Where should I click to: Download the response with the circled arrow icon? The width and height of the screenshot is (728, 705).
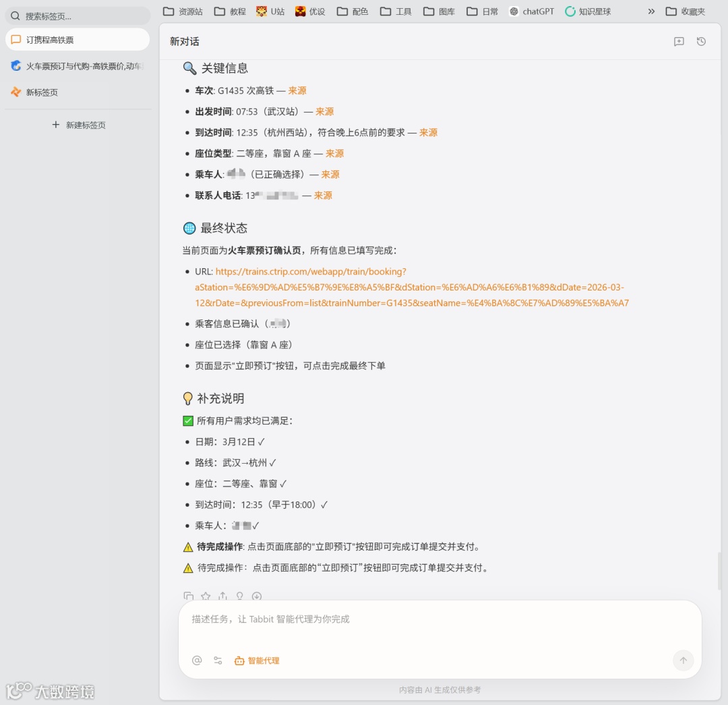coord(257,596)
